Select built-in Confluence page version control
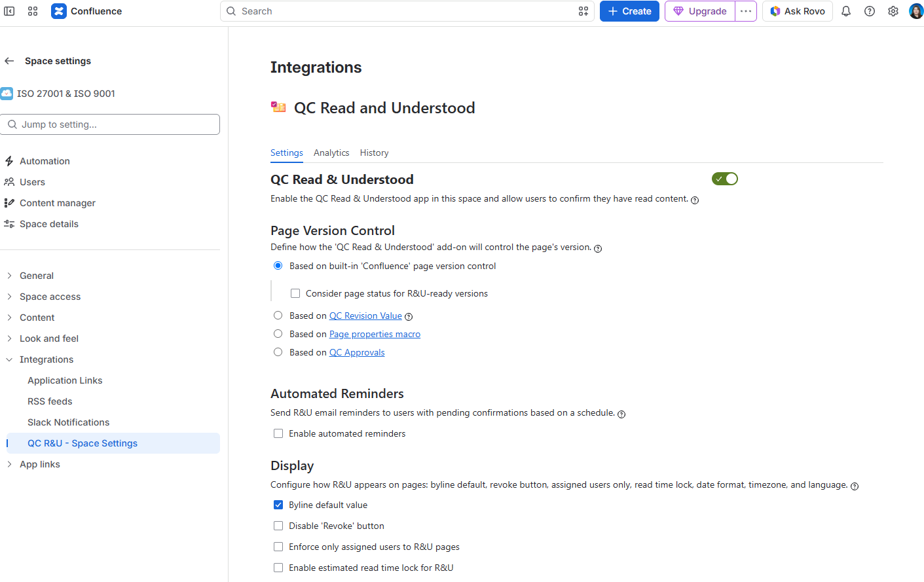This screenshot has width=924, height=582. point(278,266)
